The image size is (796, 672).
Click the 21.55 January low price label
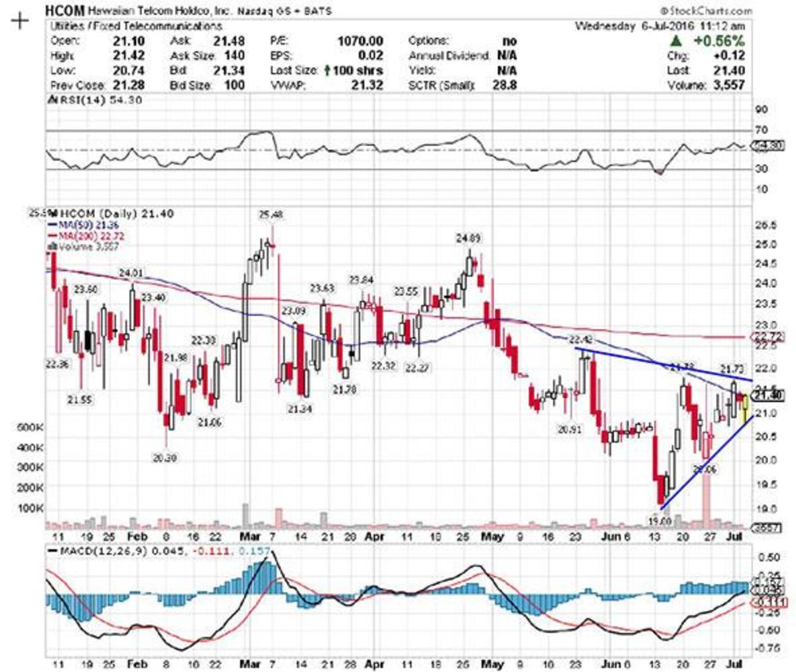[80, 399]
